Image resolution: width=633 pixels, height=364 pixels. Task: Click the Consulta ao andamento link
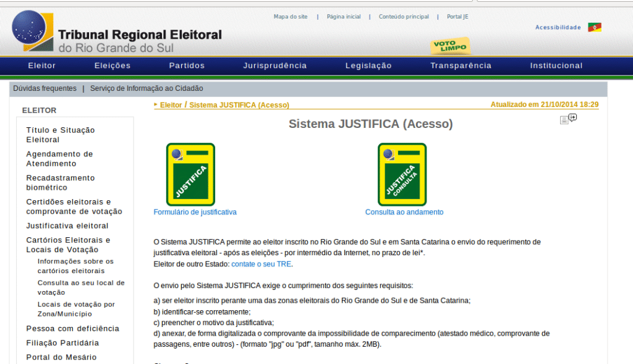point(404,212)
